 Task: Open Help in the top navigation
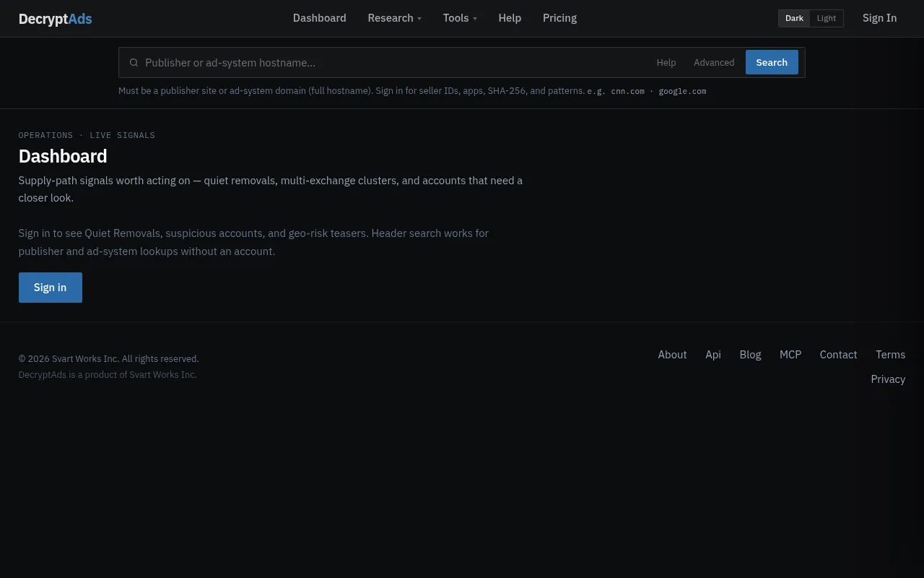[510, 18]
